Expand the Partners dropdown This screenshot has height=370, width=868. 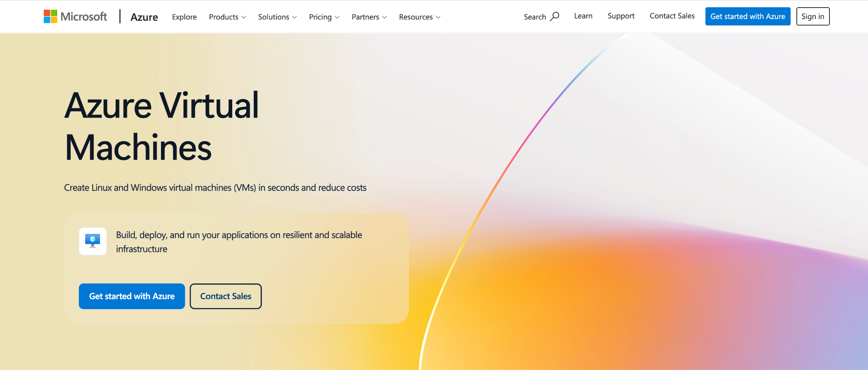[x=369, y=17]
